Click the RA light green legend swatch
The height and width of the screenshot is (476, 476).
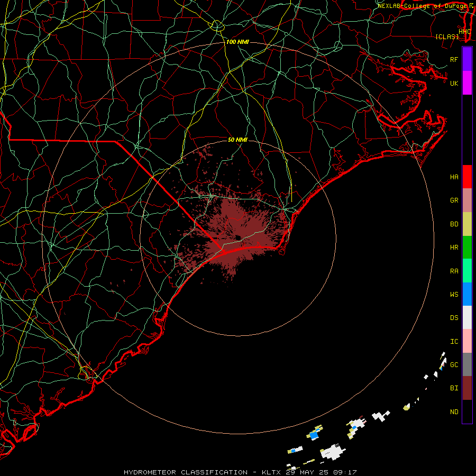point(467,271)
